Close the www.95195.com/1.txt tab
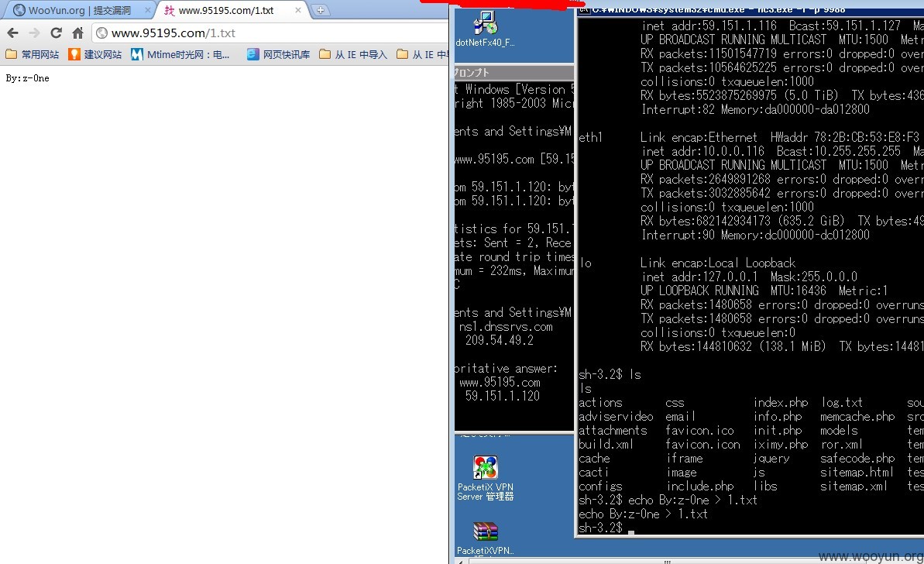 point(298,10)
